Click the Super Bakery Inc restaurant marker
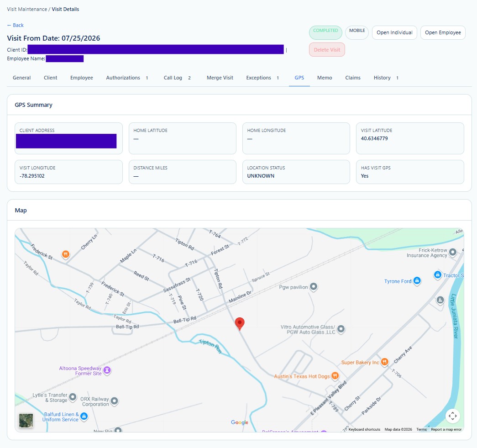Viewport: 477px width, 448px height. (x=384, y=362)
